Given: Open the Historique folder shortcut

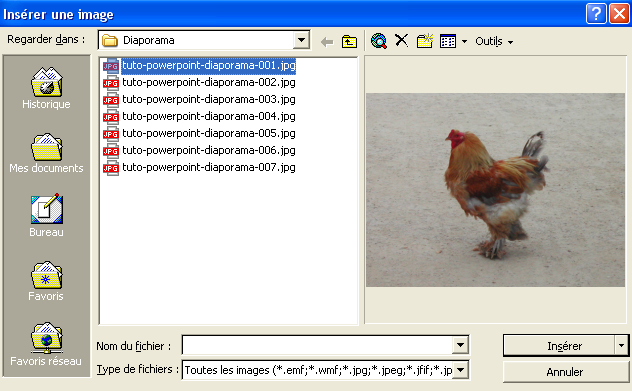Looking at the screenshot, I should 46,88.
